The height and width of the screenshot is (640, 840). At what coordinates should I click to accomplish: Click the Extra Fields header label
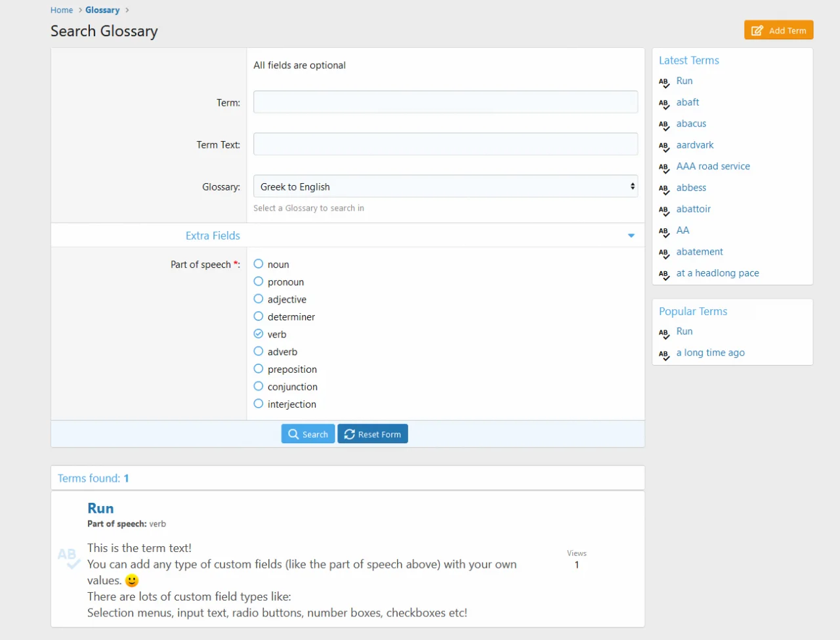213,236
